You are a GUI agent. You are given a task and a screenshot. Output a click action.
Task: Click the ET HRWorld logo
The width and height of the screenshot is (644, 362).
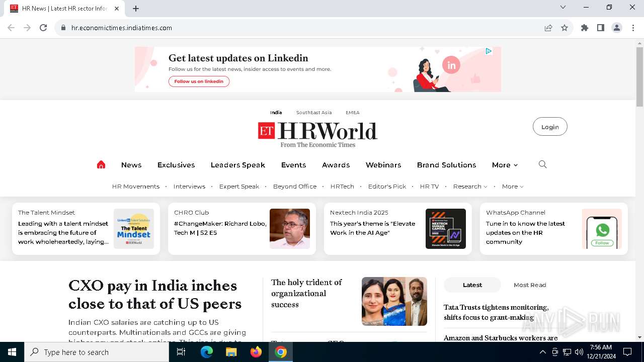[317, 134]
